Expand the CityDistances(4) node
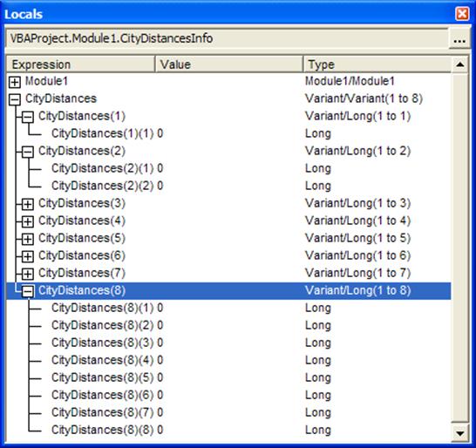The height and width of the screenshot is (448, 476). (28, 221)
